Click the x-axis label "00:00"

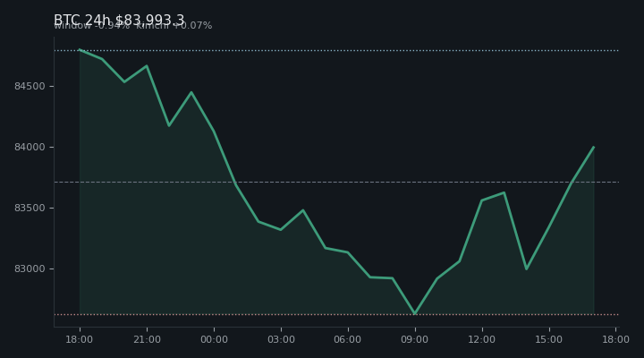[214, 339]
